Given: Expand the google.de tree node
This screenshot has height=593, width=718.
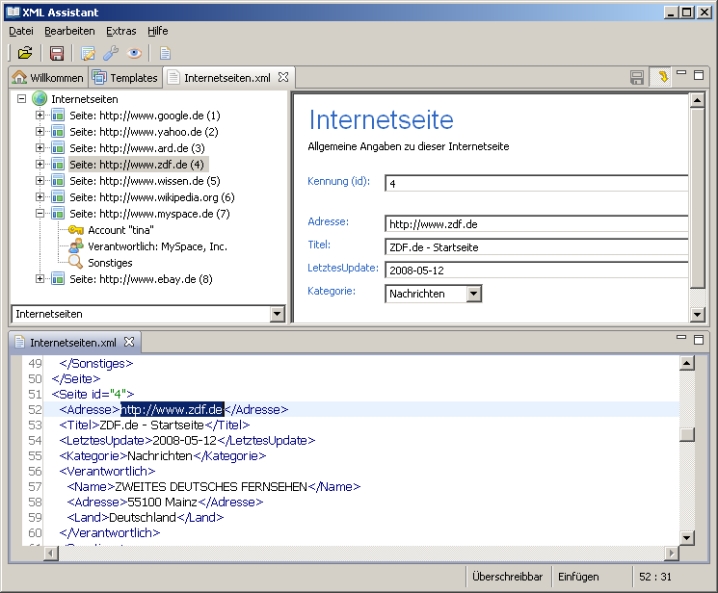Looking at the screenshot, I should [x=40, y=115].
